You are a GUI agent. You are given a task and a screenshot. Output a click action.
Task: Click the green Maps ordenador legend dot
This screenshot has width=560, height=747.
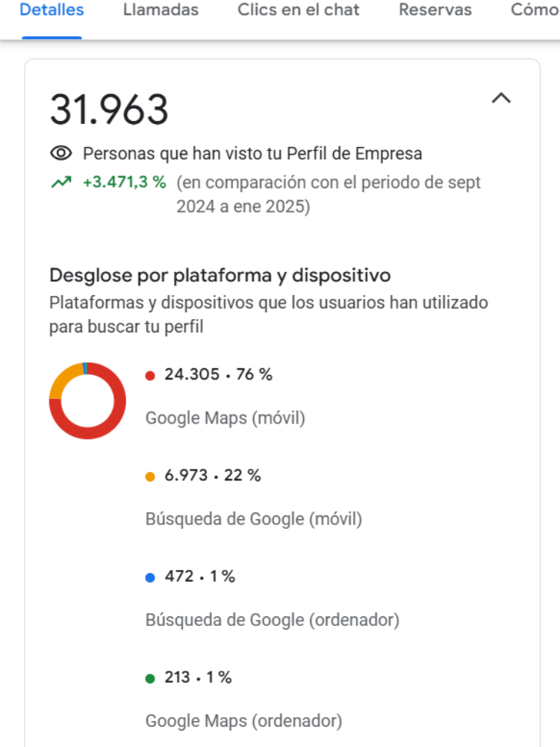pos(150,678)
